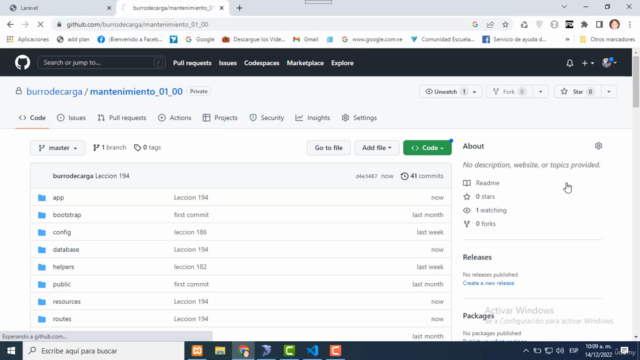
Task: Go back with browser back arrow
Action: click(x=10, y=24)
